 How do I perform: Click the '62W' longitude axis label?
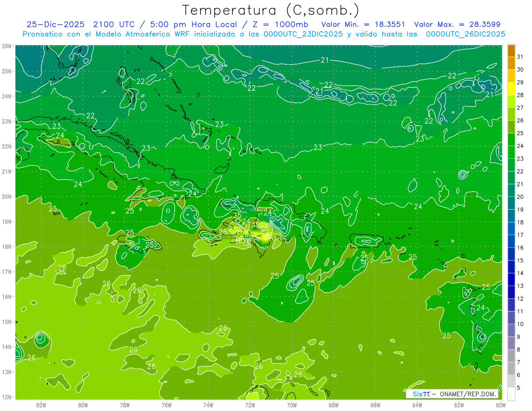pos(459,405)
